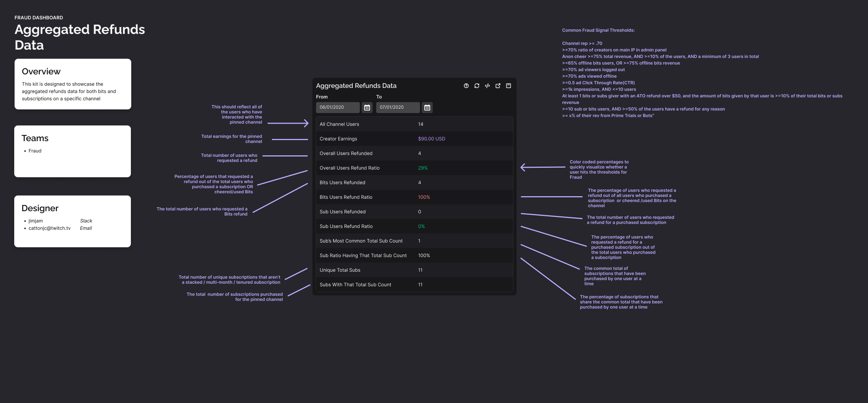This screenshot has width=868, height=403.
Task: Edit the From date field 06/01/2020
Action: click(x=338, y=107)
